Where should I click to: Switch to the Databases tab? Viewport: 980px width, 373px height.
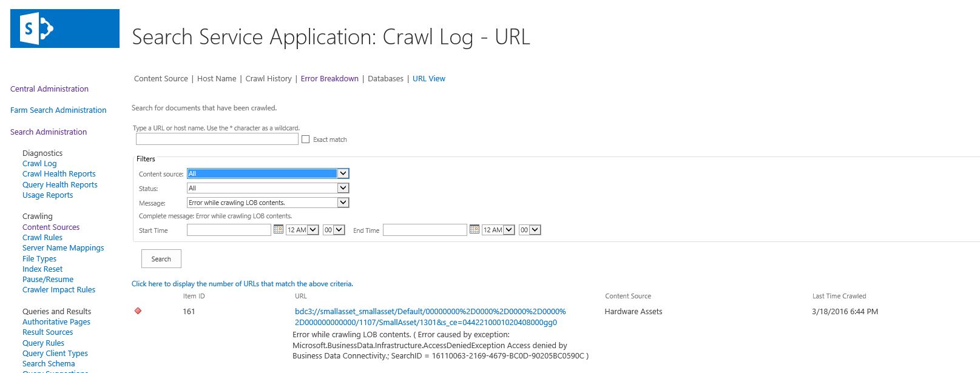click(x=385, y=79)
